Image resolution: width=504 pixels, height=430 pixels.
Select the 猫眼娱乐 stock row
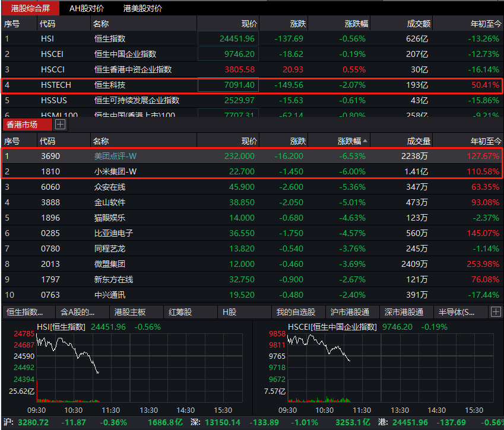coord(252,218)
